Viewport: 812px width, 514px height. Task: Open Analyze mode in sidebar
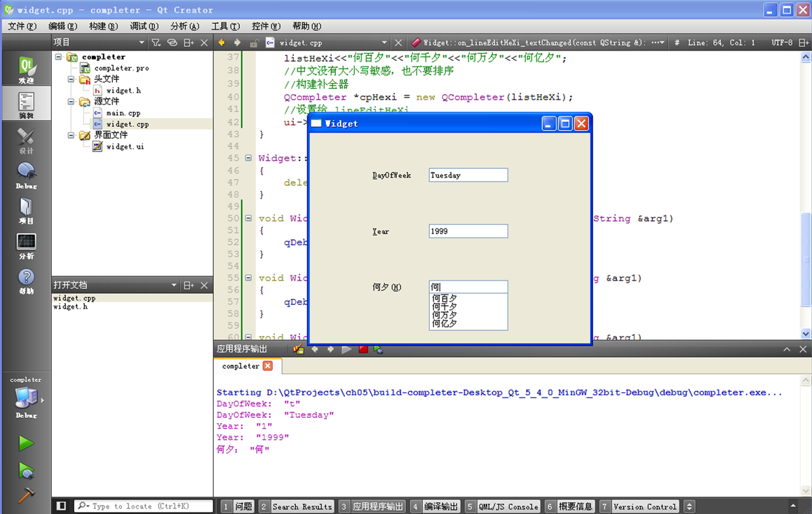[26, 245]
